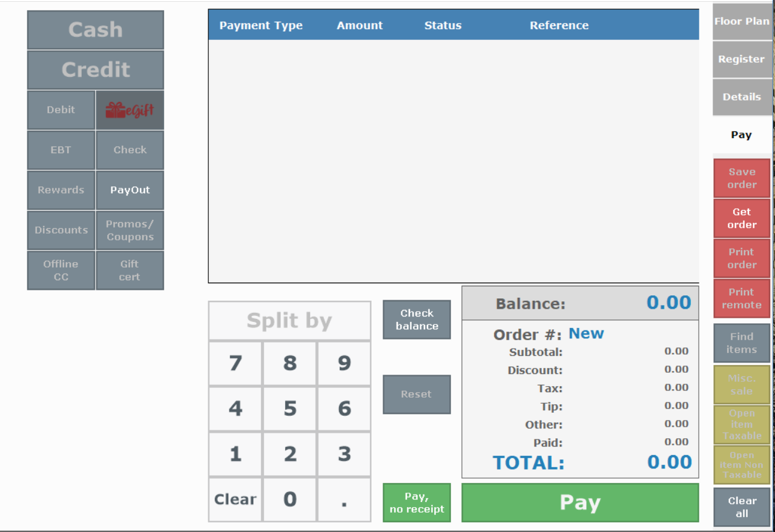
Task: Tap keypad digit 5
Action: (x=290, y=409)
